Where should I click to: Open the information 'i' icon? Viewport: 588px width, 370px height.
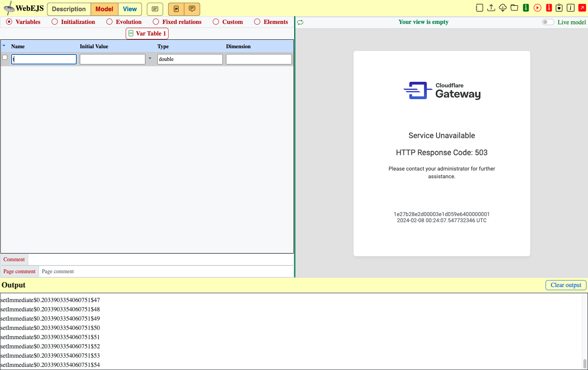pyautogui.click(x=571, y=8)
